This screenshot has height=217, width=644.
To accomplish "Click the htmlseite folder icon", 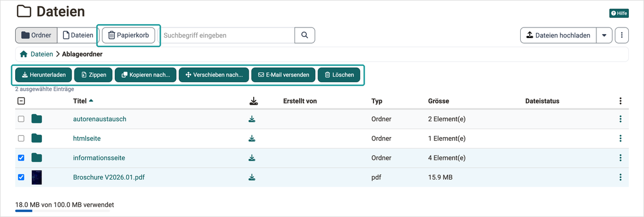I will [37, 138].
